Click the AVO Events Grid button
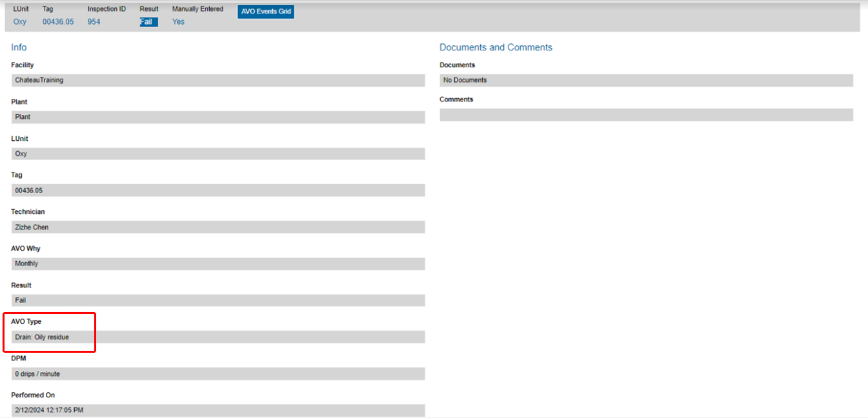Screen dimensions: 868x418 (x=266, y=12)
